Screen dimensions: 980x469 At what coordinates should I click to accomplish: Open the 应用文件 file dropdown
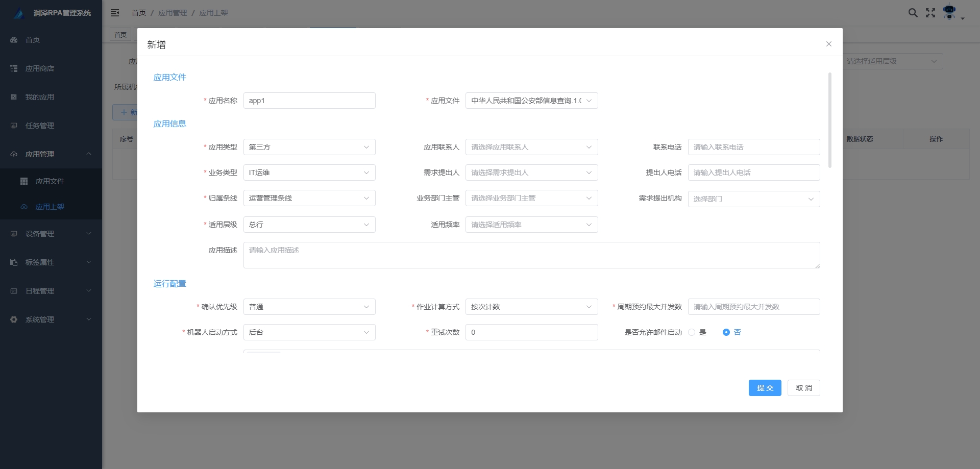(x=531, y=101)
